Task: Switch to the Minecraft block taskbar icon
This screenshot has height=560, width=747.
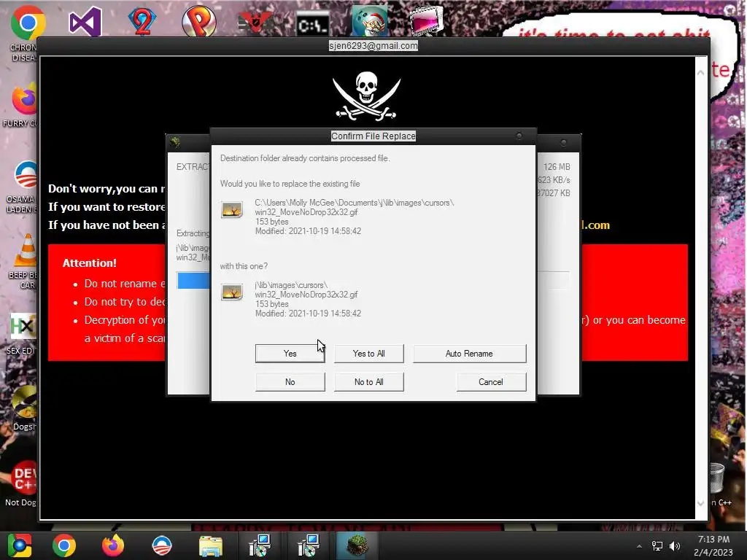Action: tap(357, 545)
